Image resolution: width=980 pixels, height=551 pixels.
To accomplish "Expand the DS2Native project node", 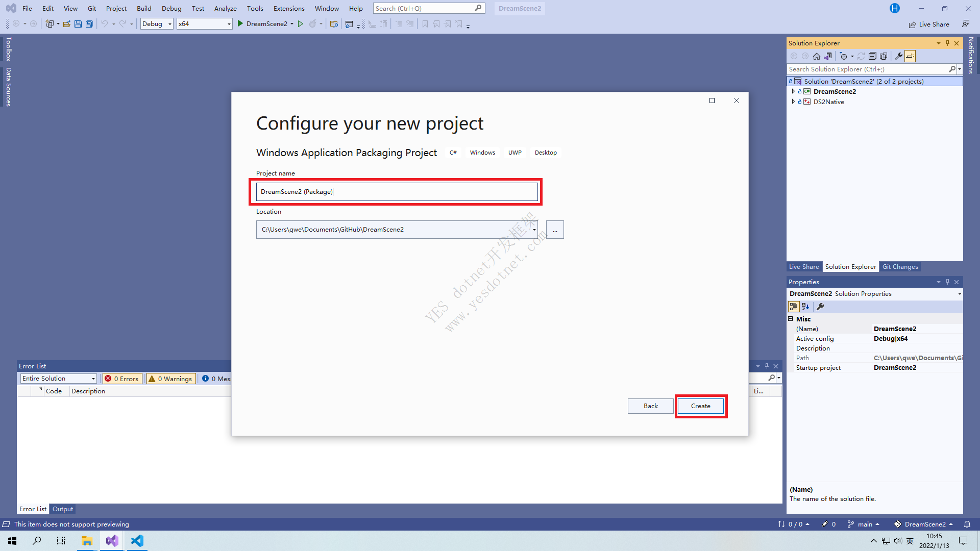I will [793, 102].
